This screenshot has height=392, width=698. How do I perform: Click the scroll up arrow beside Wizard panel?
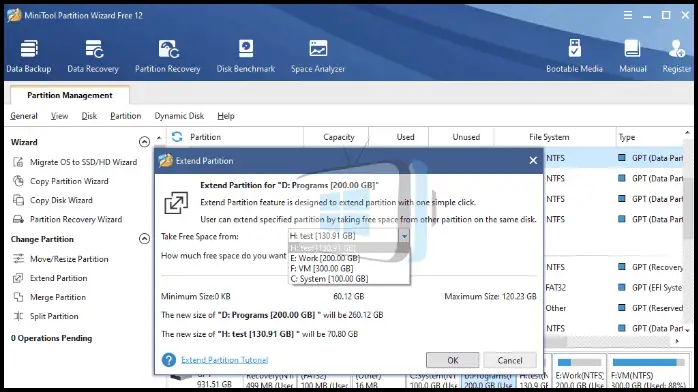tap(159, 137)
